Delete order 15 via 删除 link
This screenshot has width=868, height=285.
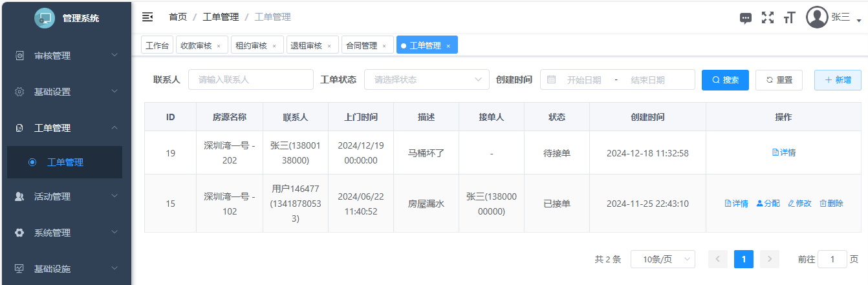coord(831,204)
